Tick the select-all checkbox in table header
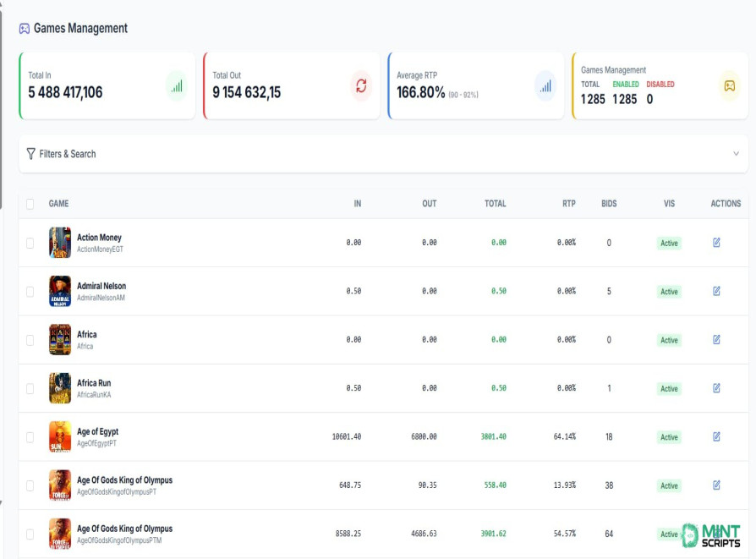This screenshot has height=559, width=756. click(30, 204)
